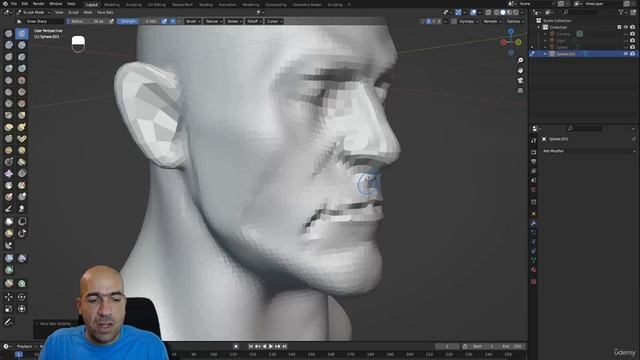The width and height of the screenshot is (640, 360).
Task: Select the Inflate brush tool
Action: [x=9, y=69]
